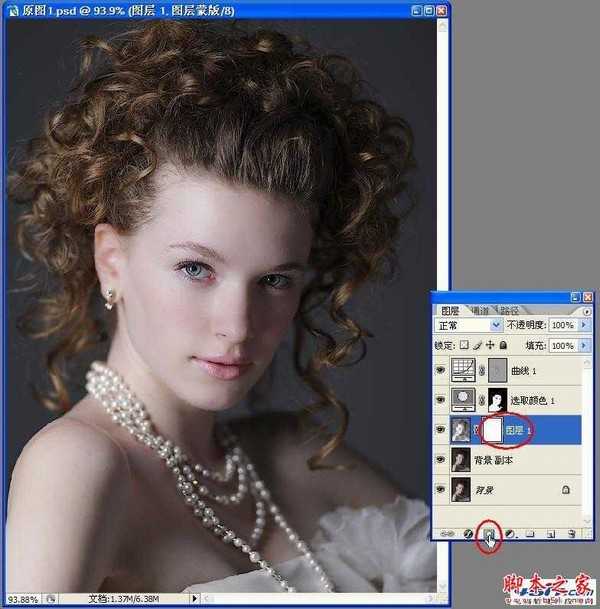Click the Layers panel scrollbar up arrow
The width and height of the screenshot is (600, 609).
(x=587, y=362)
